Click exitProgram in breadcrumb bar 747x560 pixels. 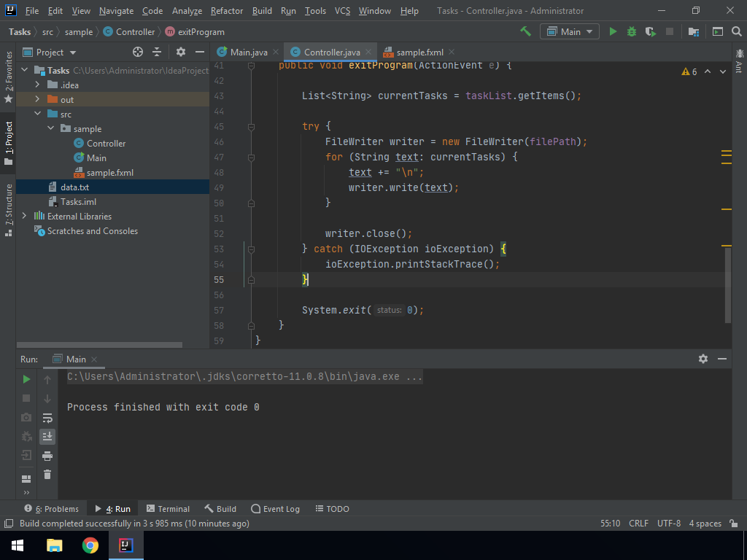(195, 31)
